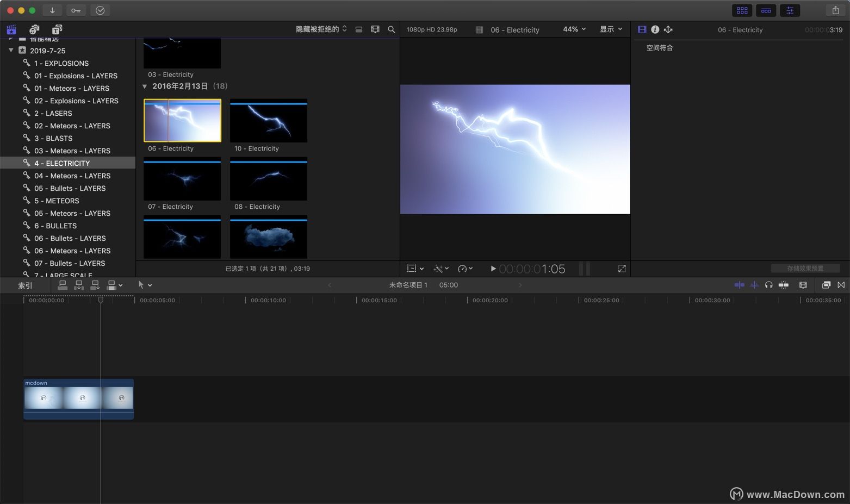Viewport: 850px width, 504px height.
Task: Click the 2019-7-25 event name
Action: click(47, 51)
